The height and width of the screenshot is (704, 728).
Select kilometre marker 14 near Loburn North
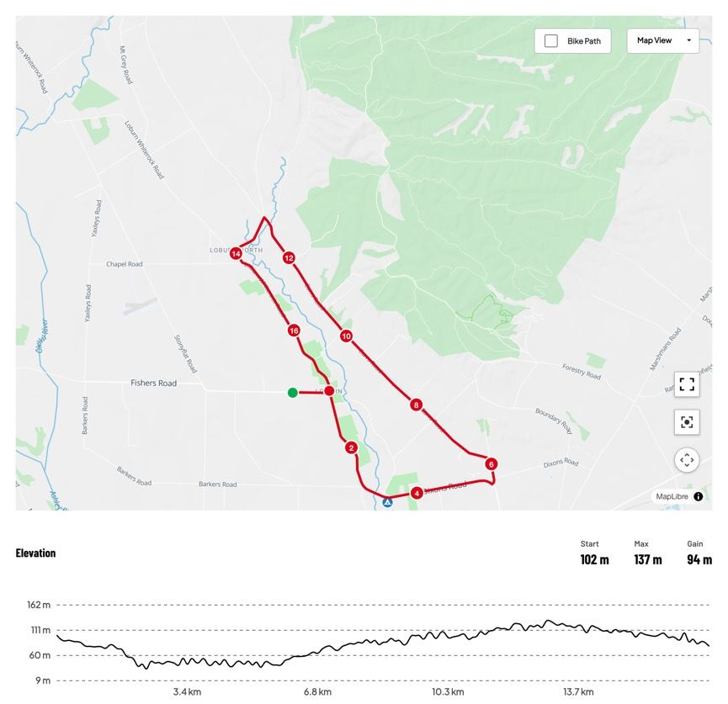[236, 253]
